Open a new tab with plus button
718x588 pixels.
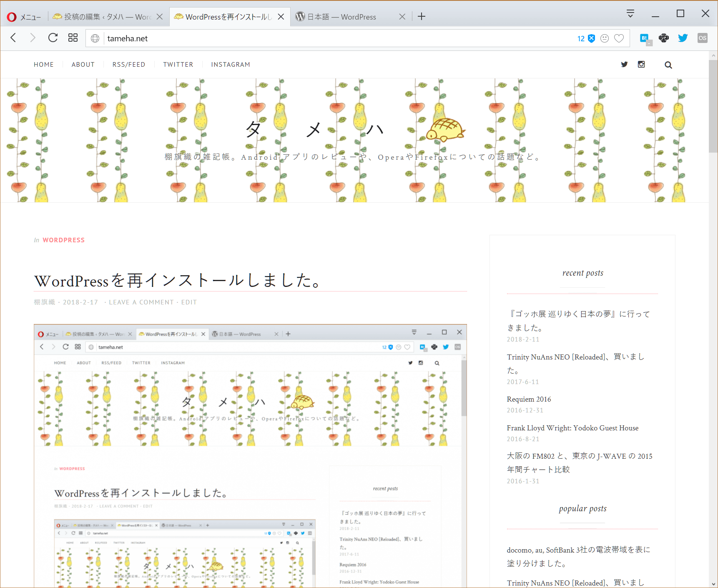[422, 17]
